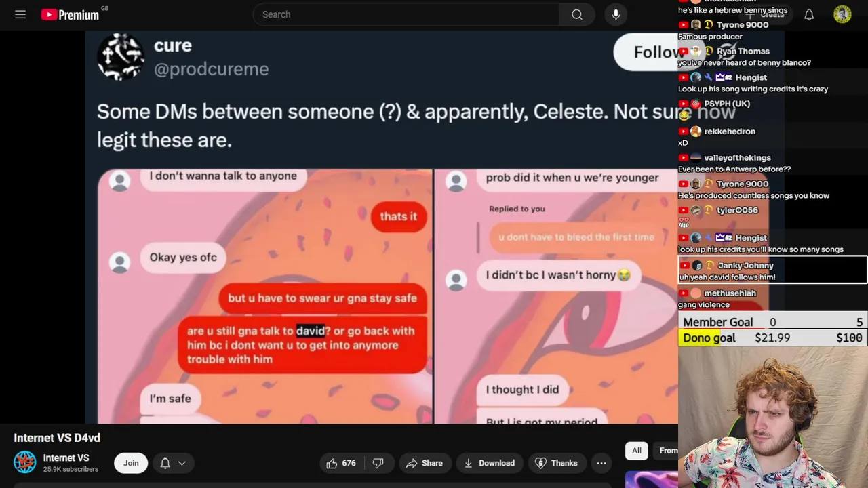Image resolution: width=868 pixels, height=488 pixels.
Task: Open the more actions ellipsis menu
Action: click(601, 463)
